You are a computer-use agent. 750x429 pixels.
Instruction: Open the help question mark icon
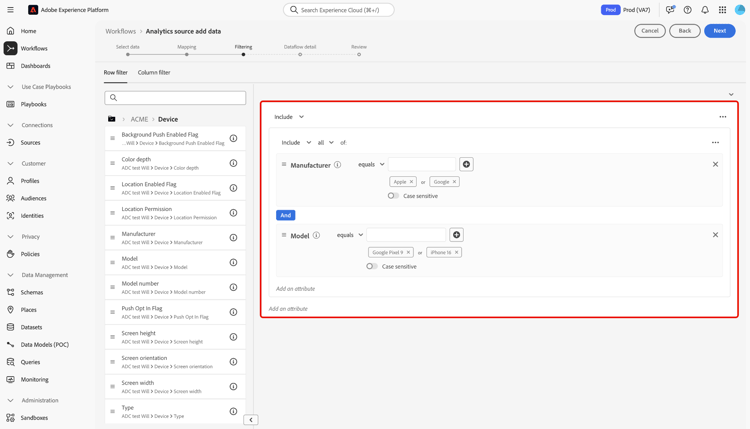[x=687, y=10]
